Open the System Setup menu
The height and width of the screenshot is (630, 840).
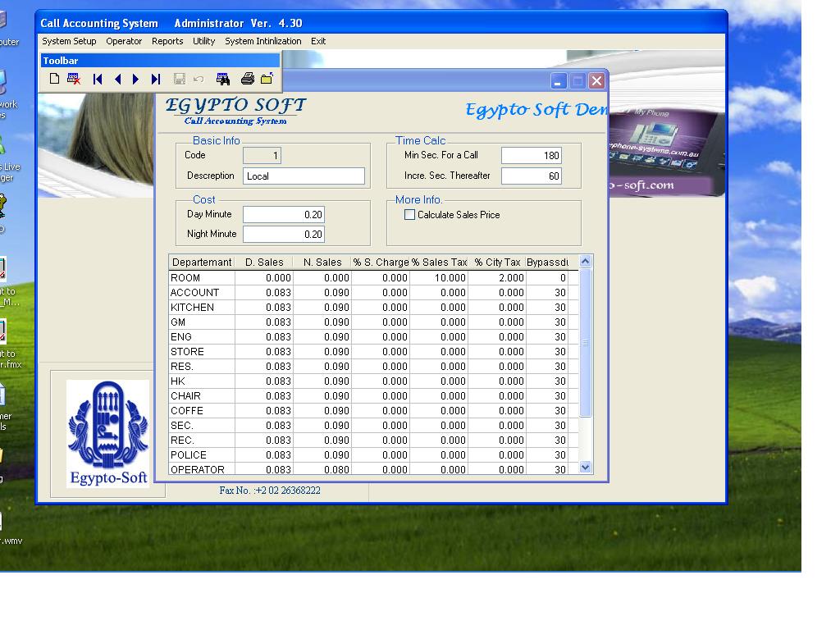pyautogui.click(x=69, y=41)
